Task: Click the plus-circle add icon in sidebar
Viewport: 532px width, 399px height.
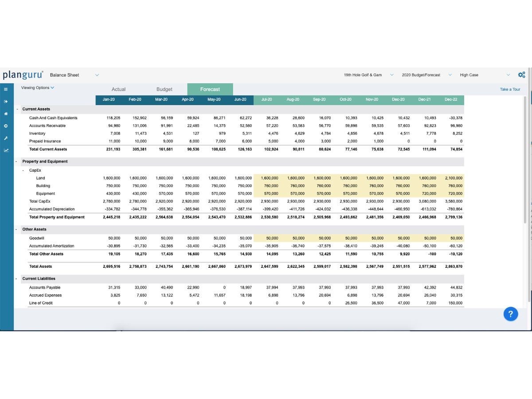Action: tap(6, 126)
